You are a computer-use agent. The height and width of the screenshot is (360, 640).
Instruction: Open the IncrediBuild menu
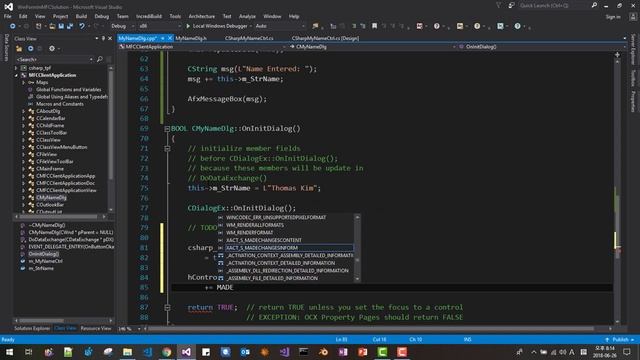point(149,16)
